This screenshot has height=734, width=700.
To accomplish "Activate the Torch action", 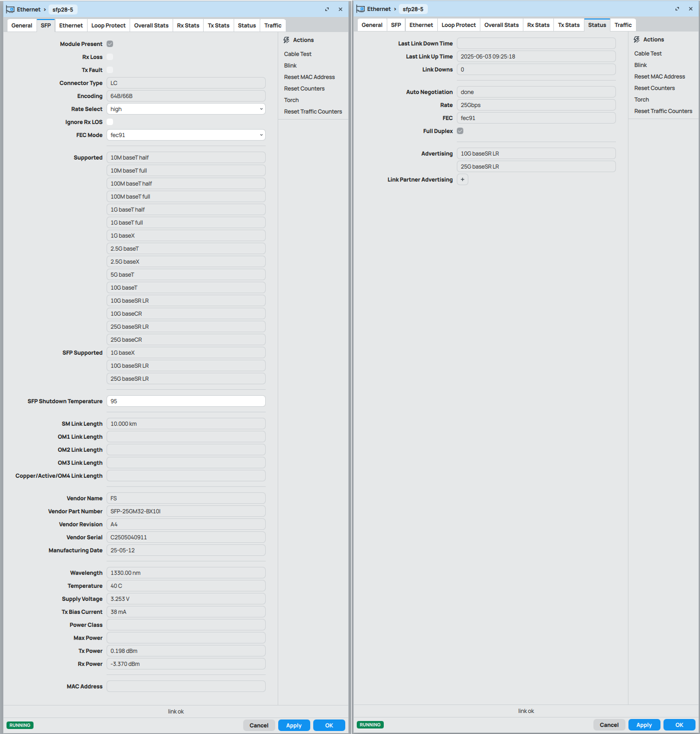I will tap(291, 100).
